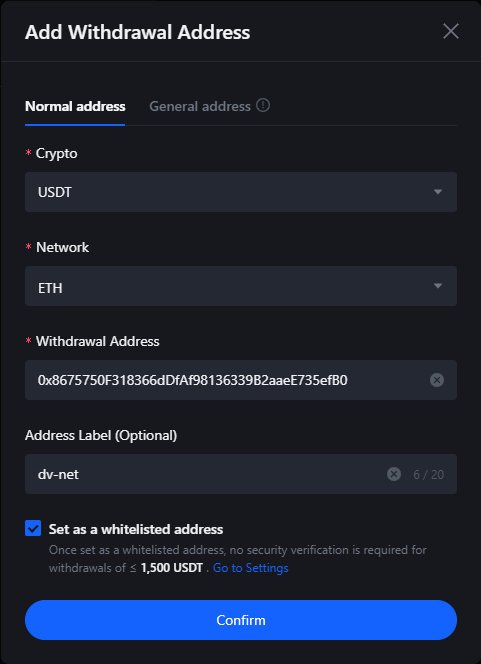Expand the Network dropdown arrow

pos(438,286)
